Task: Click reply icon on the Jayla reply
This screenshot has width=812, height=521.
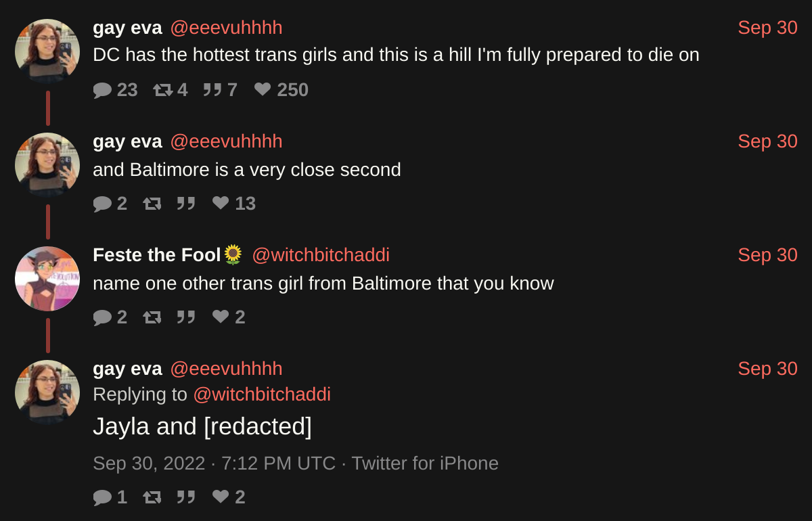Action: point(102,497)
